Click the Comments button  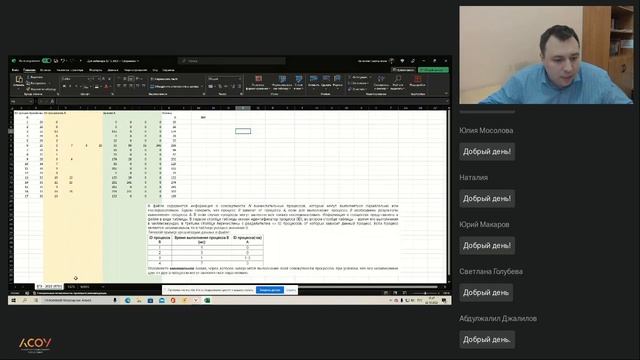pos(403,70)
